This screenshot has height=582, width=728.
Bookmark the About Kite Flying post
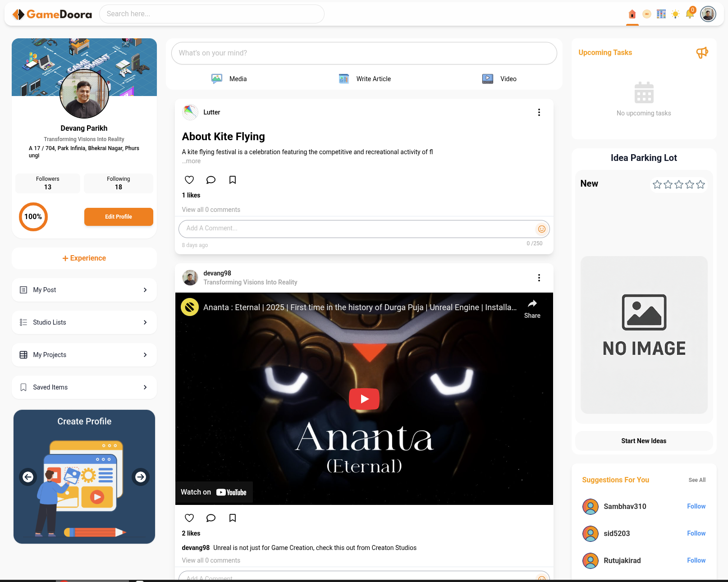point(233,180)
